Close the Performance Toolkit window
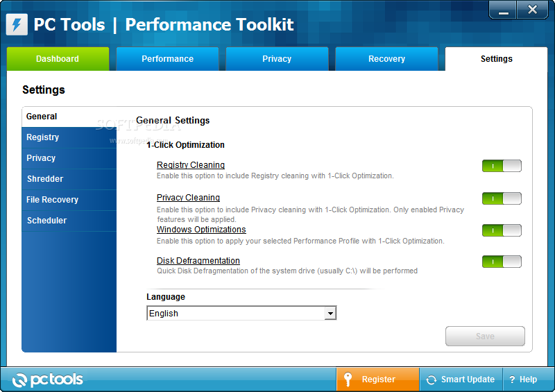The width and height of the screenshot is (555, 392). pos(532,10)
